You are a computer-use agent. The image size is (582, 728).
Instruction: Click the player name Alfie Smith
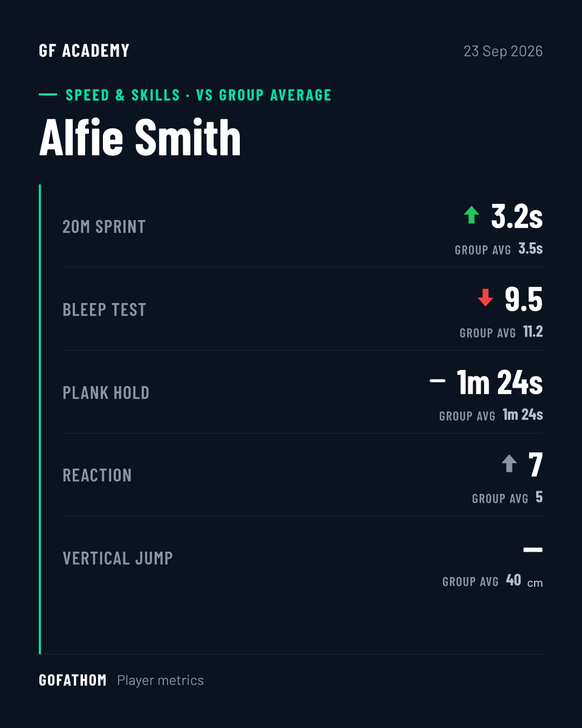(140, 138)
